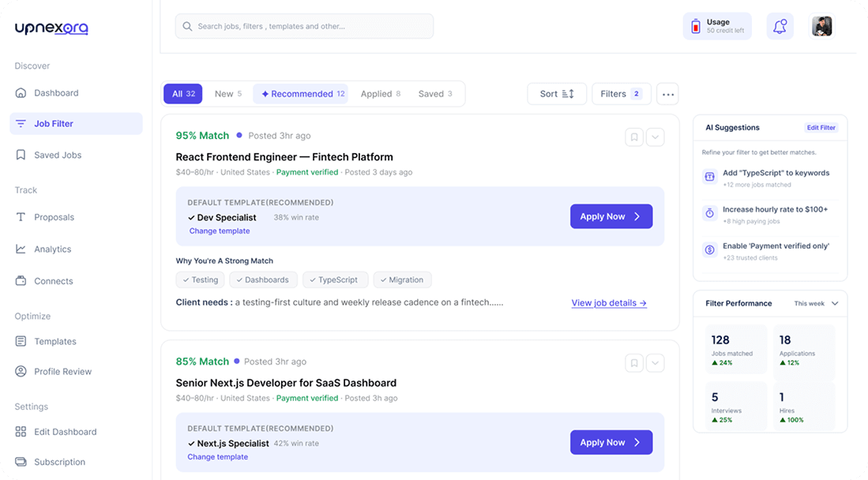Click the Subscription card icon

coord(21,462)
